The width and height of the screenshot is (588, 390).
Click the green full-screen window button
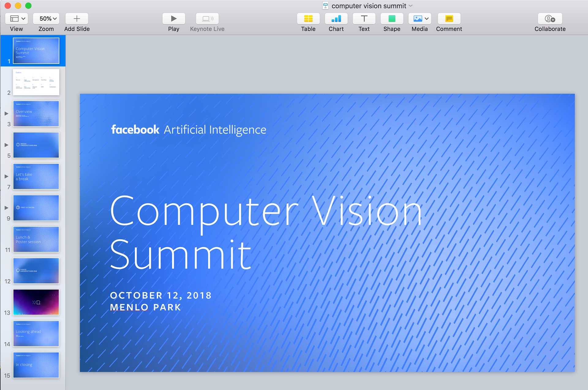point(28,6)
